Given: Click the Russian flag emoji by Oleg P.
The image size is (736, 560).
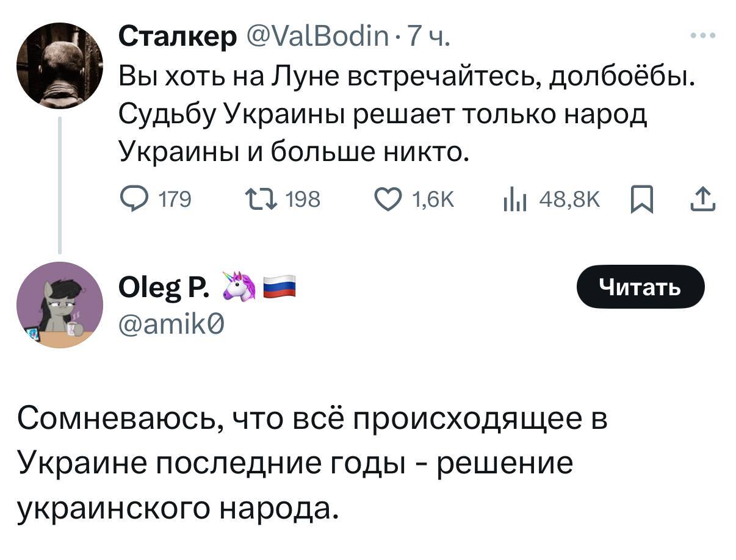Looking at the screenshot, I should tap(280, 285).
